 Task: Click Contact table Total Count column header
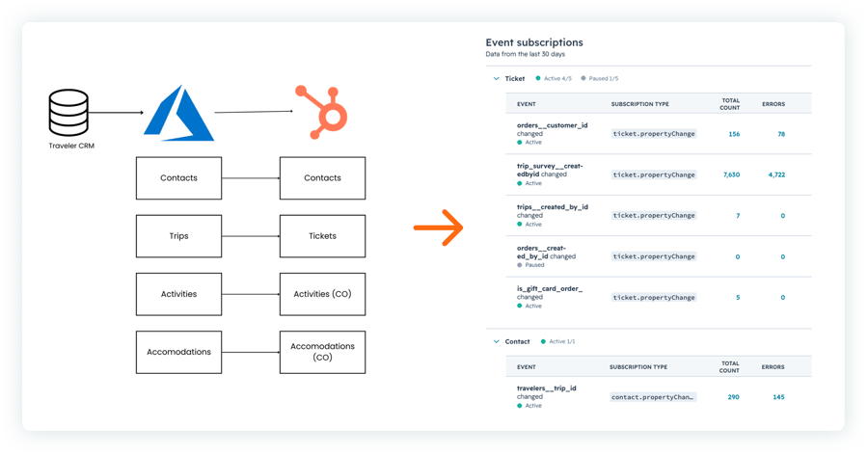[x=729, y=367]
